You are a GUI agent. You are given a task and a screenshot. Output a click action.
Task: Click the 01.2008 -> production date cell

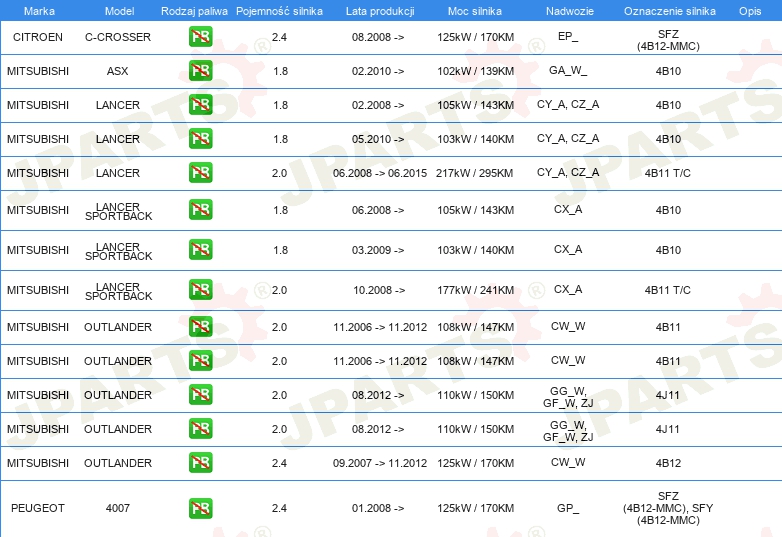pos(378,508)
